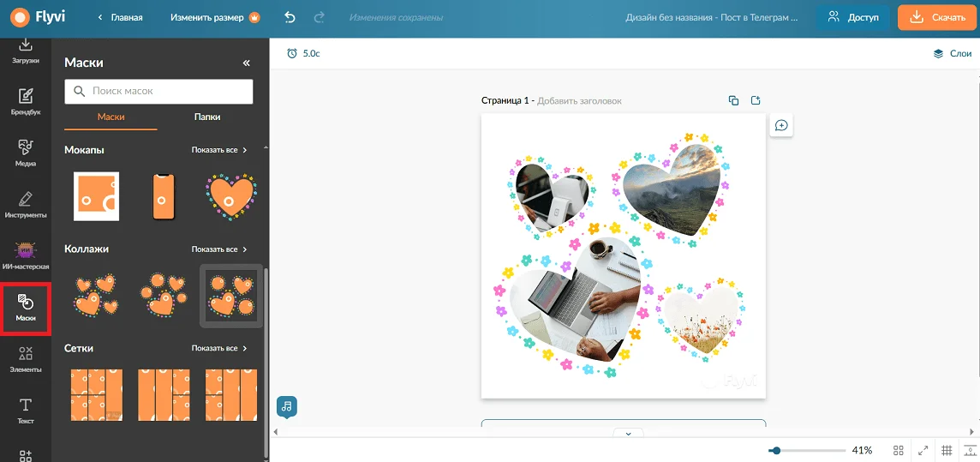Screen dimensions: 980x462
Task: Open the Медиа sidebar section
Action: [26, 153]
